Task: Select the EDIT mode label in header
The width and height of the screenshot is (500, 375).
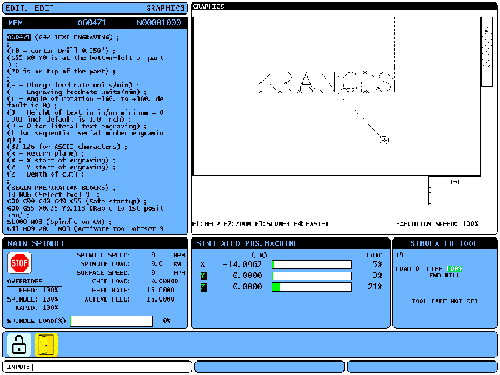Action: point(17,8)
